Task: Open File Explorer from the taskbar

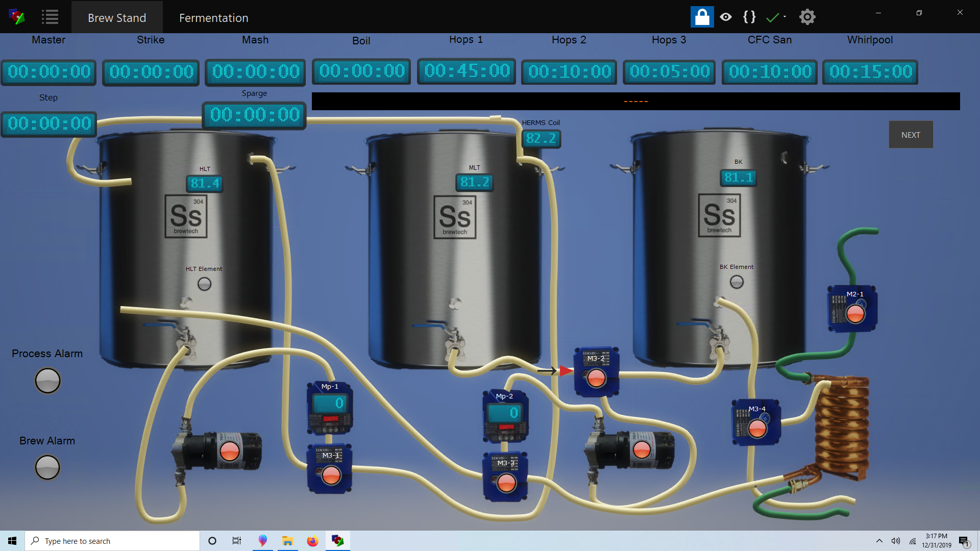Action: 287,541
